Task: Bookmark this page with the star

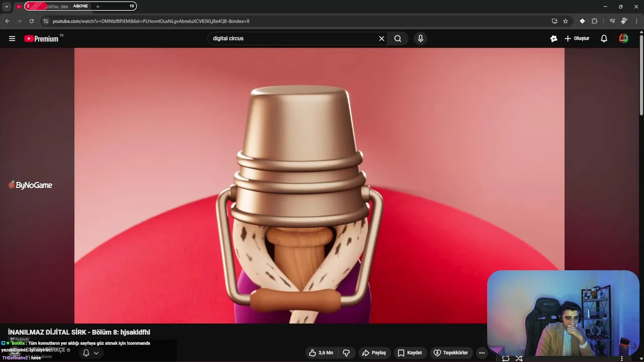Action: [x=566, y=21]
